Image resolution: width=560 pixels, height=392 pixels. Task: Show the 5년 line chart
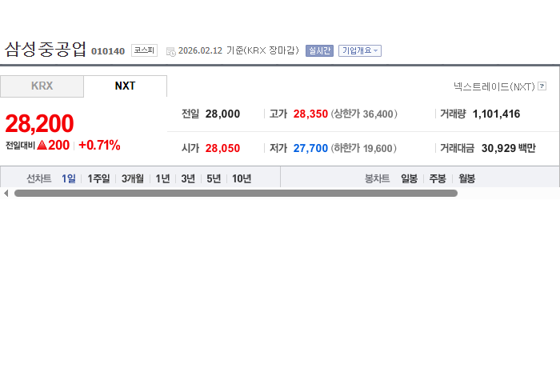click(214, 178)
